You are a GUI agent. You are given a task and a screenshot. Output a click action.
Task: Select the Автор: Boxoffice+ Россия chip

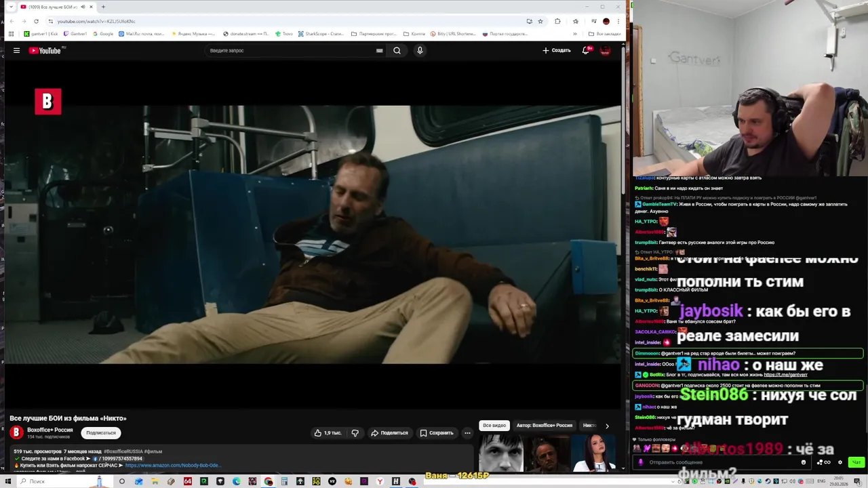[545, 426]
